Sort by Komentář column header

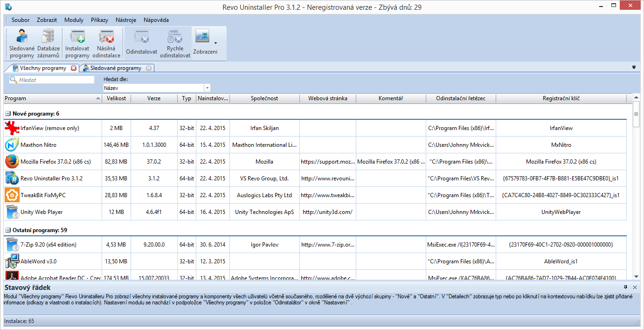point(391,98)
